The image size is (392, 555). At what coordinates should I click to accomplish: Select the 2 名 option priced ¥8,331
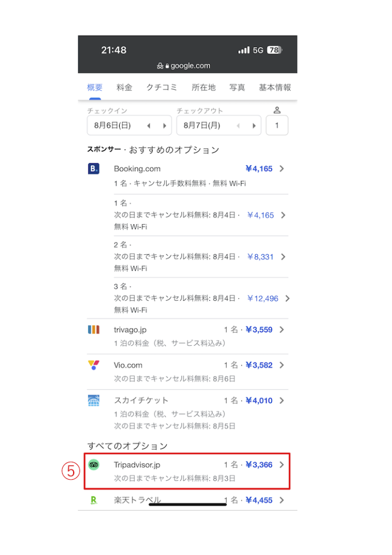point(201,256)
